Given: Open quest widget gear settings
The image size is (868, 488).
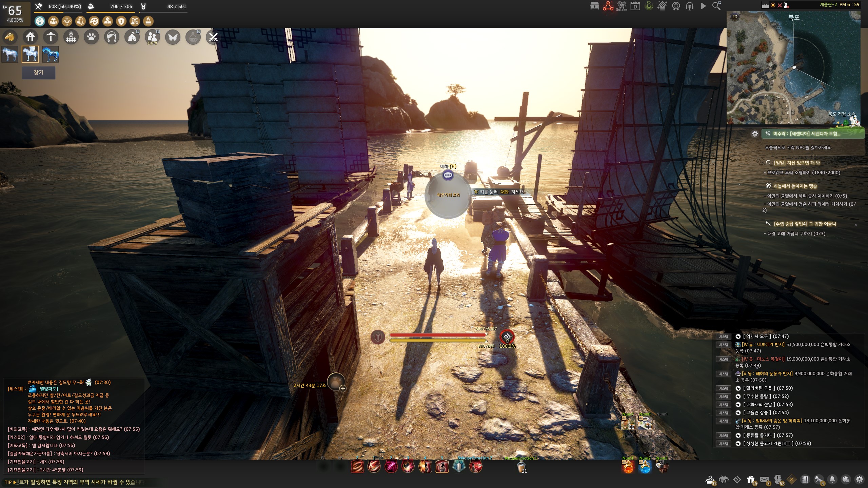Looking at the screenshot, I should point(755,134).
